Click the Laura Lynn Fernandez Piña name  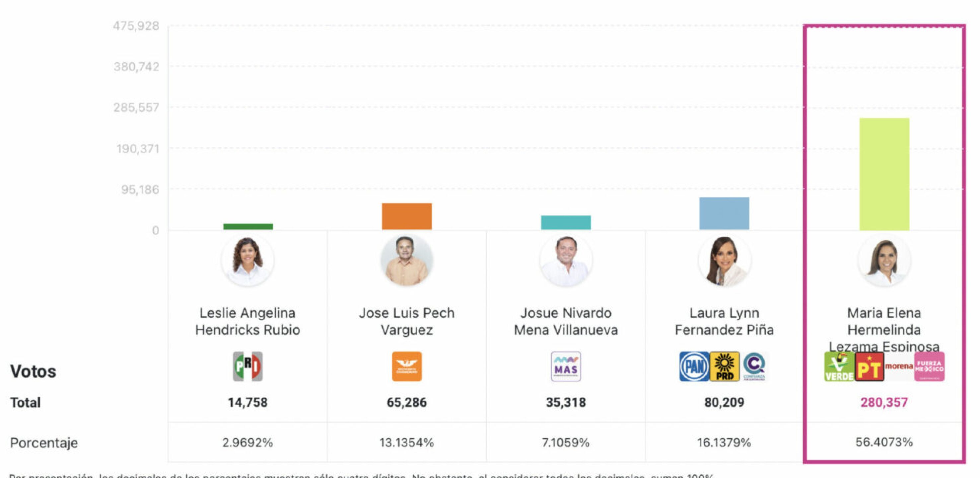[x=724, y=321]
